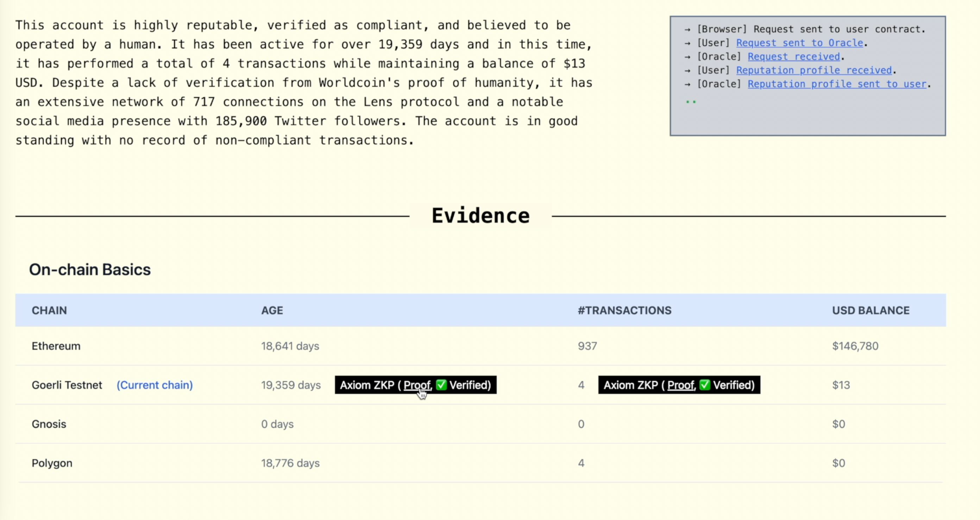Click the Polygon transactions value 4
The image size is (980, 520).
point(581,463)
